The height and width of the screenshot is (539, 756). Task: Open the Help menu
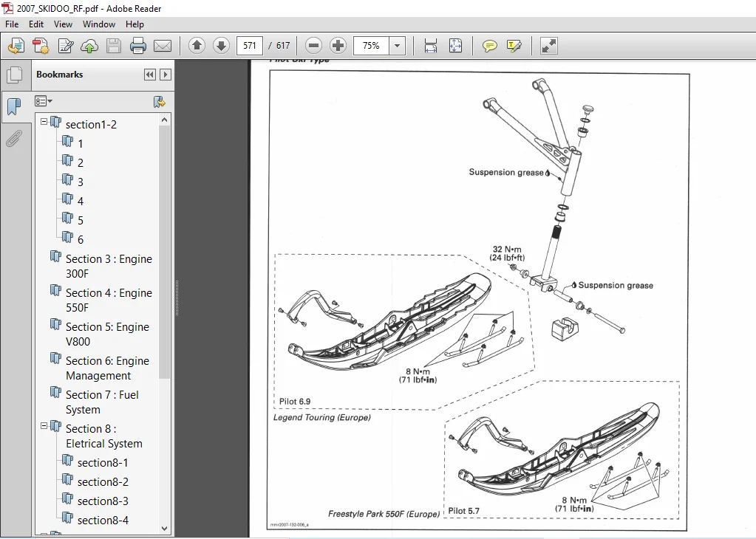point(134,24)
